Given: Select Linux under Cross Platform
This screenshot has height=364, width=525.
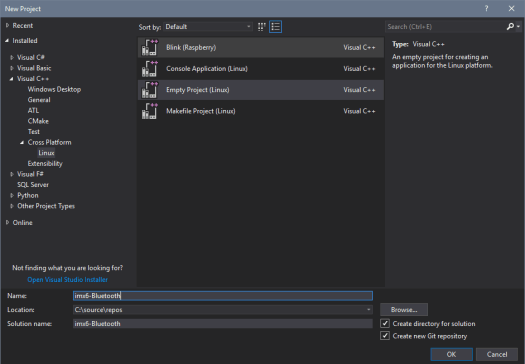Looking at the screenshot, I should click(46, 153).
